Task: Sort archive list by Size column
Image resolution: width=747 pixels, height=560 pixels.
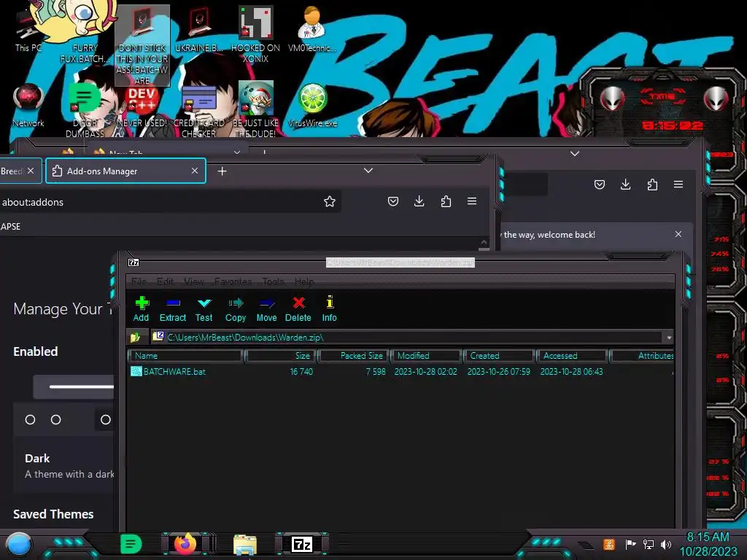Action: [282, 356]
